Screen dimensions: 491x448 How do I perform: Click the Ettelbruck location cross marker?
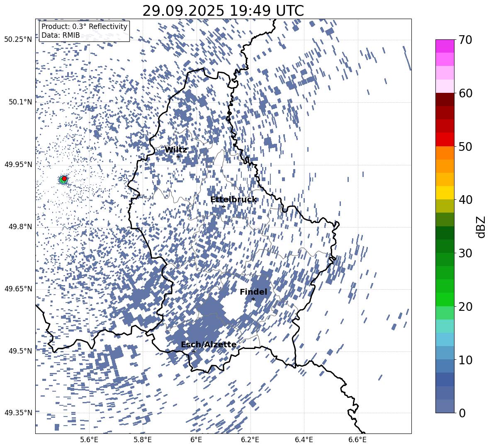click(x=224, y=206)
